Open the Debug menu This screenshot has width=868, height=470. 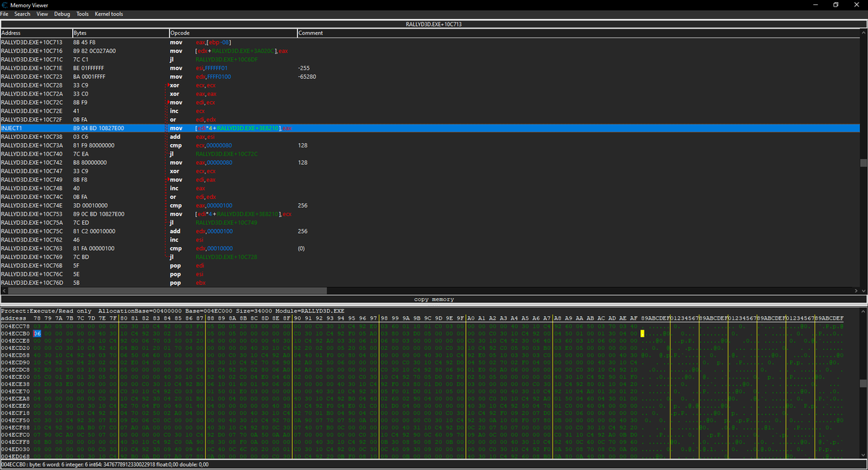click(x=62, y=14)
